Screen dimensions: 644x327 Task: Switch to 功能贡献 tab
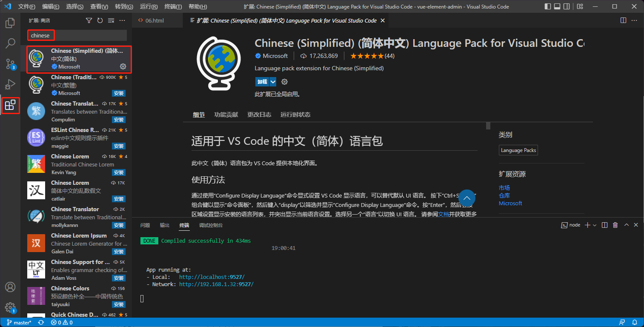(x=226, y=115)
